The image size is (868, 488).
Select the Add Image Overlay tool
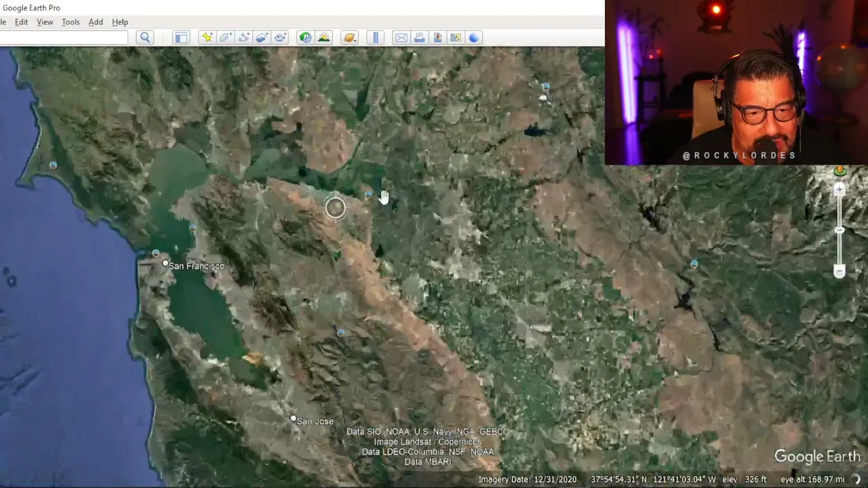[262, 38]
